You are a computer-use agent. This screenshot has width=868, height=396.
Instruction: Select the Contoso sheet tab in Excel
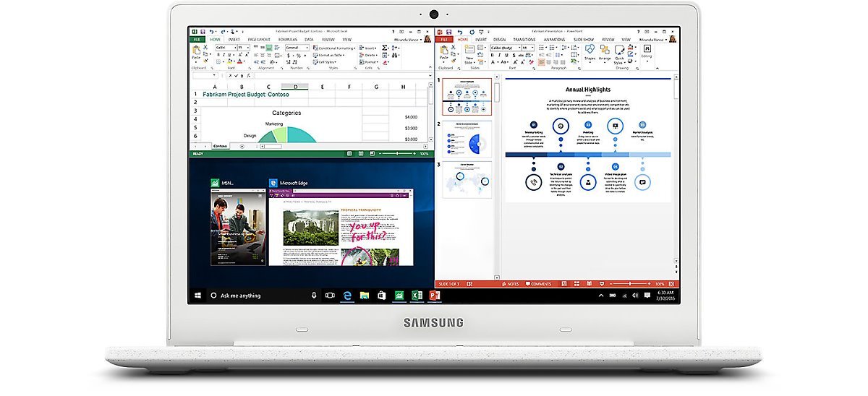point(221,146)
